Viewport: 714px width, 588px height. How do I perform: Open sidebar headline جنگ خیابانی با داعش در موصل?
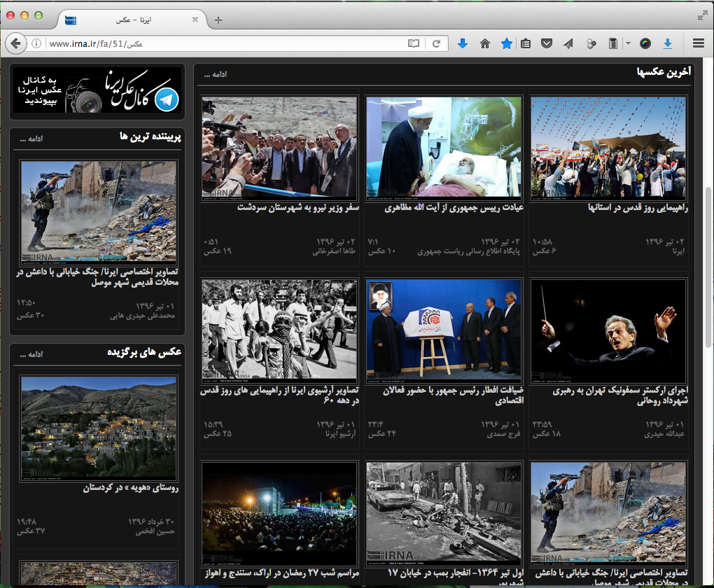pyautogui.click(x=97, y=277)
